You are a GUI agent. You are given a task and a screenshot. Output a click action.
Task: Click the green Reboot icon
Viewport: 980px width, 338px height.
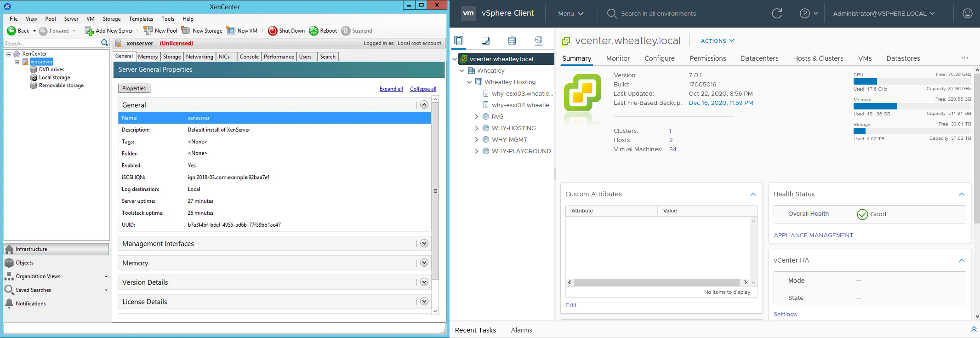click(313, 31)
